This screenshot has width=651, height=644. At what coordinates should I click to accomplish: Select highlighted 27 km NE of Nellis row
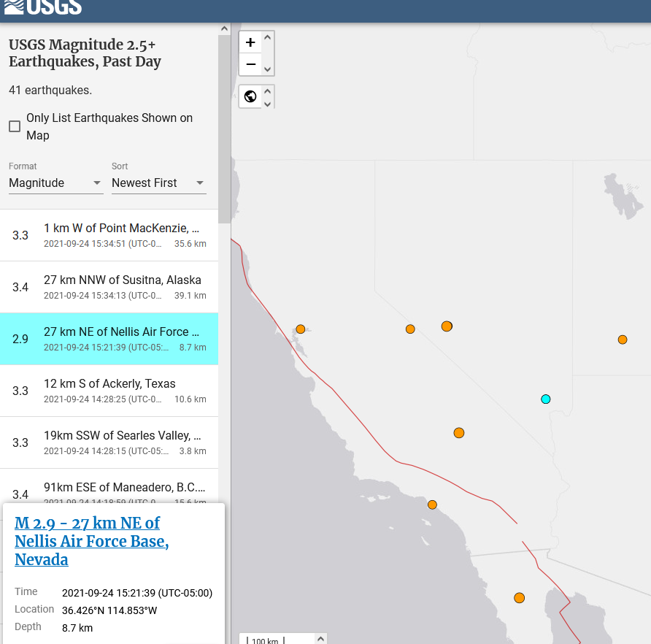tap(109, 339)
